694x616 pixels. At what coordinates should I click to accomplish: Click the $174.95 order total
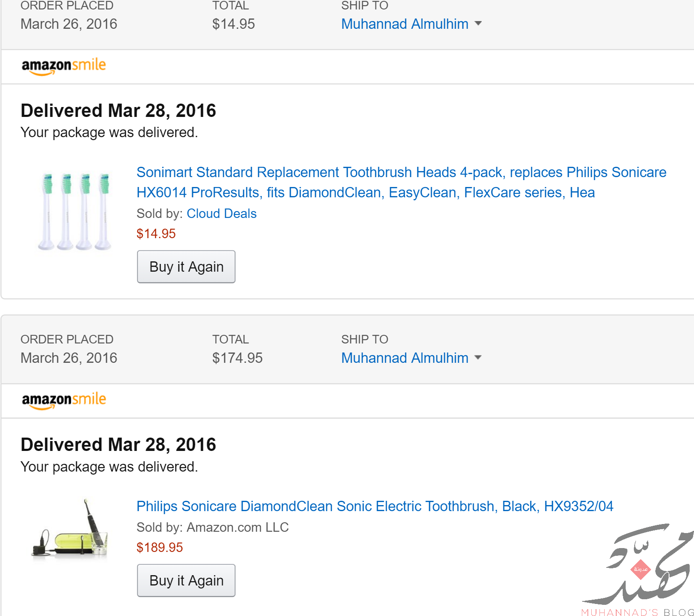(x=237, y=358)
